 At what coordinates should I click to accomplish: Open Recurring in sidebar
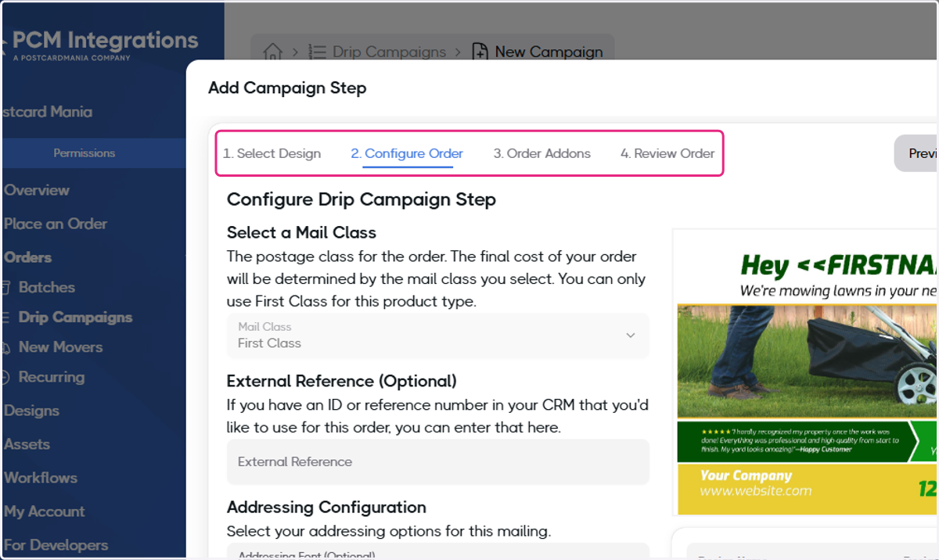(x=52, y=377)
